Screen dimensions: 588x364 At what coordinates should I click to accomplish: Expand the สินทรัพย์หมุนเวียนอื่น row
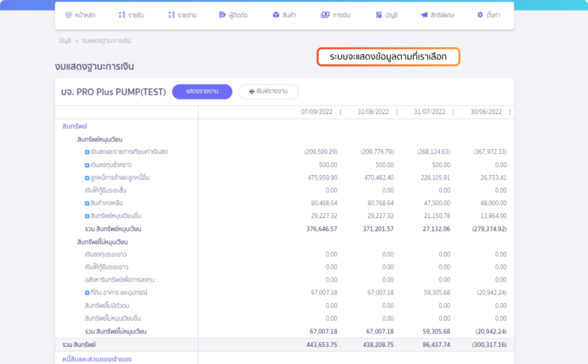(x=87, y=216)
